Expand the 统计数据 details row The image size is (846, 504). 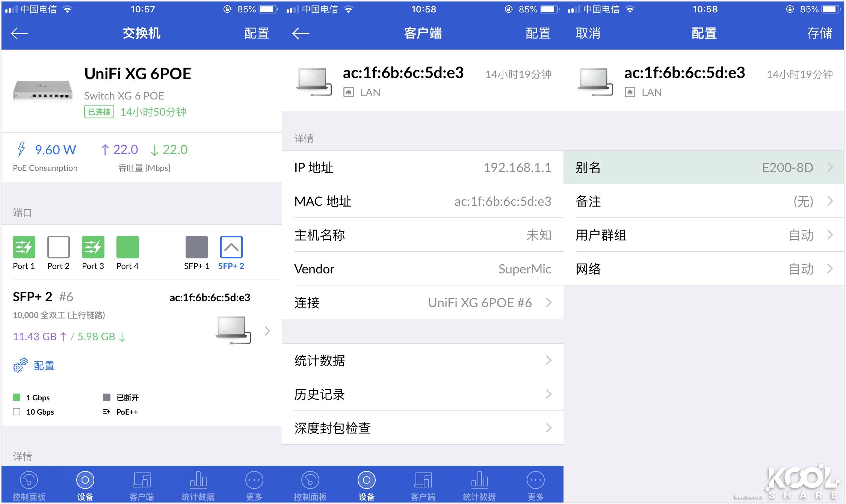[423, 361]
